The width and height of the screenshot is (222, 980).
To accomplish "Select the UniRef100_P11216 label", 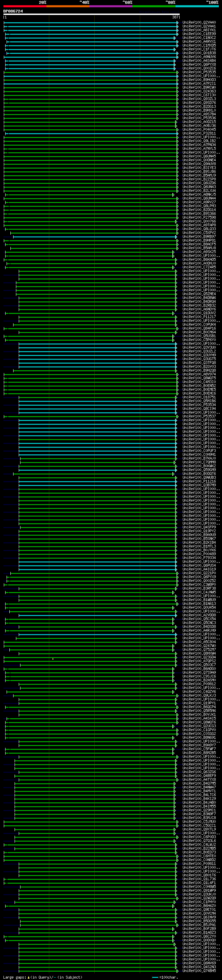I will pyautogui.click(x=199, y=481).
